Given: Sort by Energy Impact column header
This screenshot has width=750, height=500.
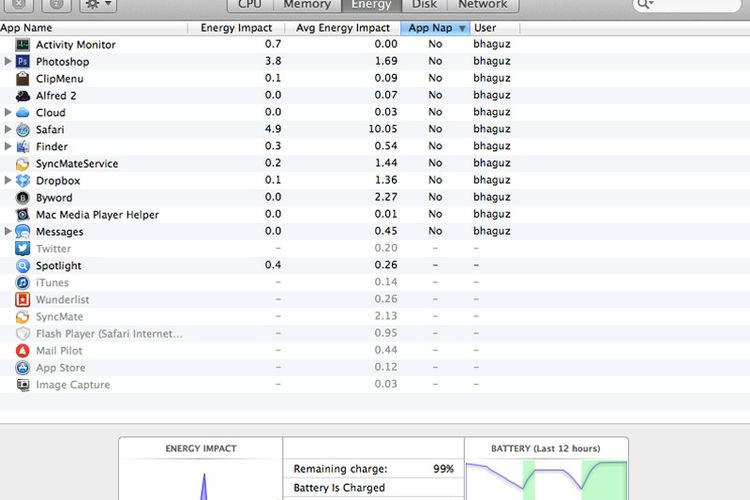Looking at the screenshot, I should tap(236, 28).
